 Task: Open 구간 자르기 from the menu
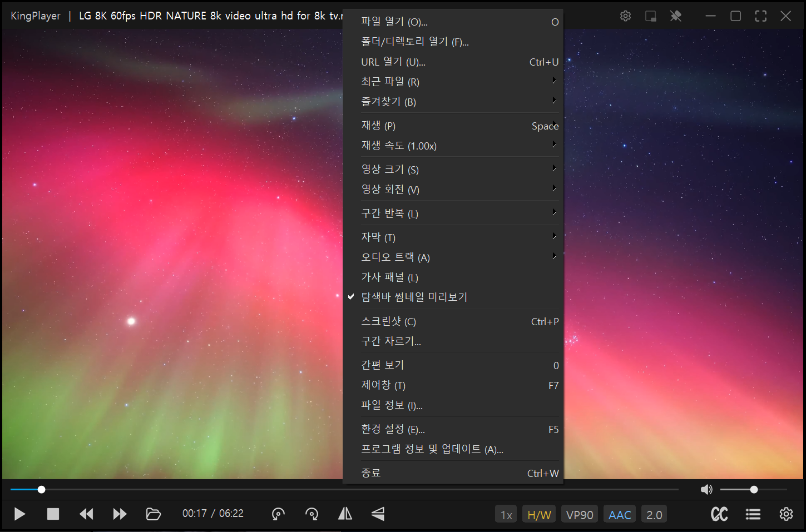click(x=390, y=341)
